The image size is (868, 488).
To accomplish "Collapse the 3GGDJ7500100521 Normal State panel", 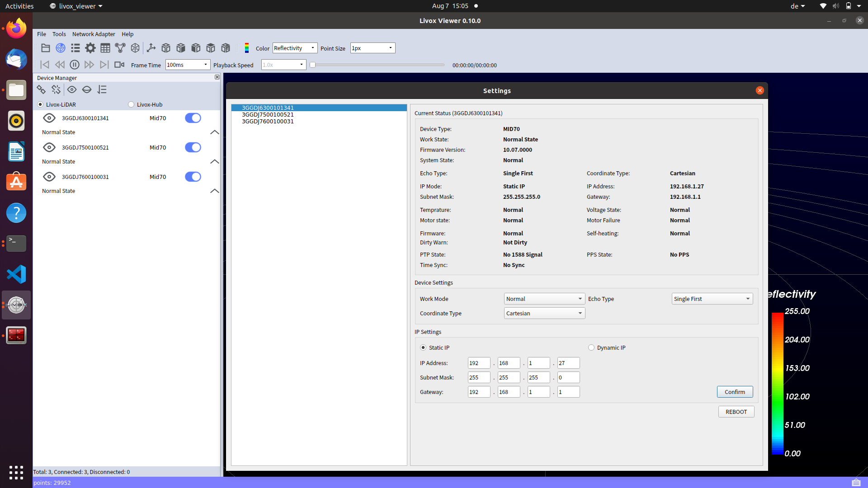I will pos(215,162).
